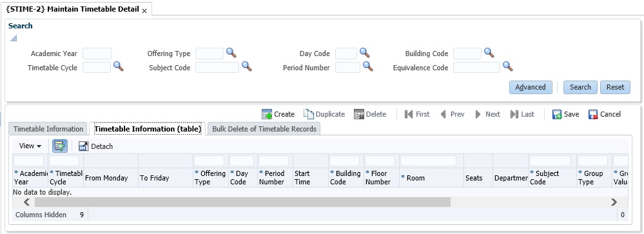
Task: Open the Subject Code lookup magnifier
Action: (x=246, y=66)
